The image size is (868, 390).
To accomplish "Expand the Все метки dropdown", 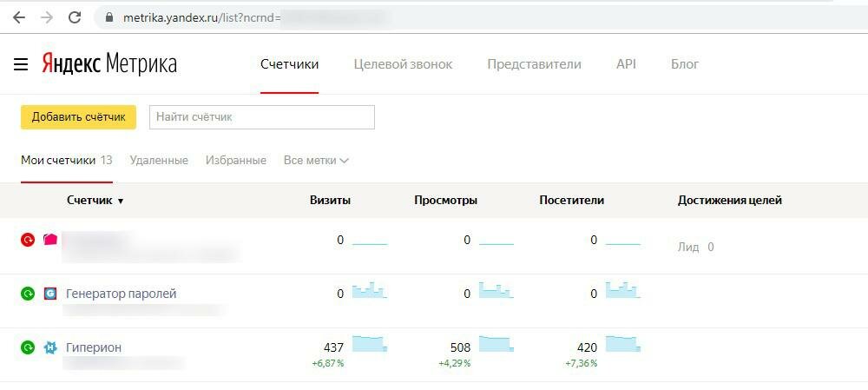I will 316,161.
